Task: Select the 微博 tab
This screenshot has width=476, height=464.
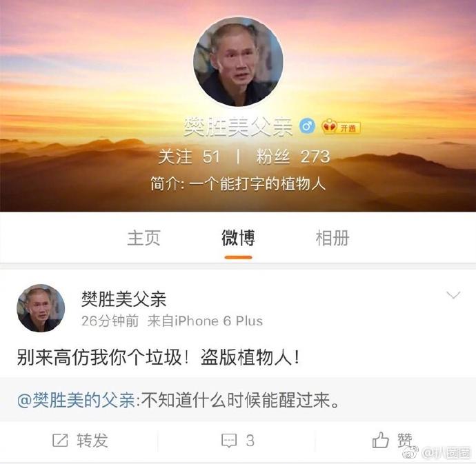Action: (x=238, y=238)
